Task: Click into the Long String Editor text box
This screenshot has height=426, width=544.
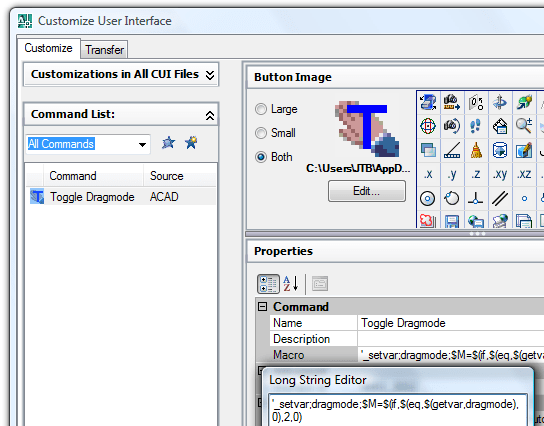Action: (x=398, y=410)
